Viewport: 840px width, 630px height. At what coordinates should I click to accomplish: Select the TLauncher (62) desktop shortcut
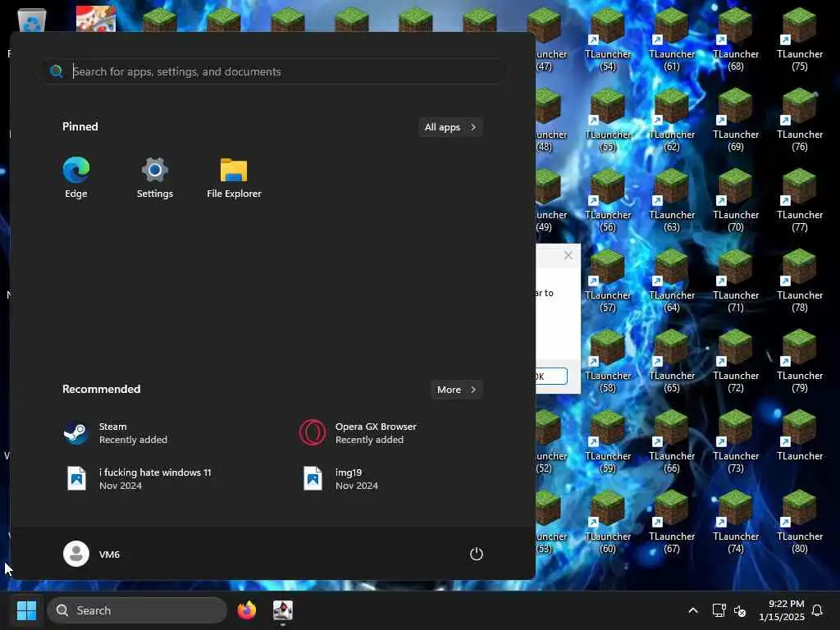[x=672, y=120]
